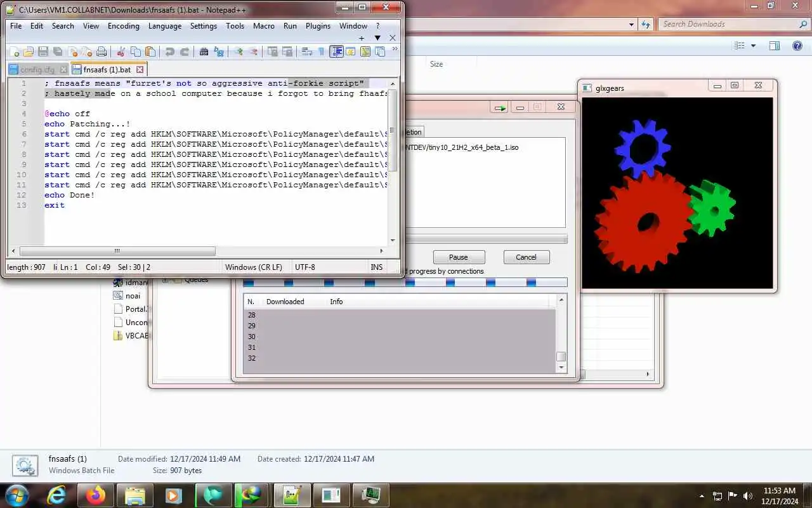Click the Save All toolbar icon
The height and width of the screenshot is (508, 812).
pyautogui.click(x=58, y=52)
